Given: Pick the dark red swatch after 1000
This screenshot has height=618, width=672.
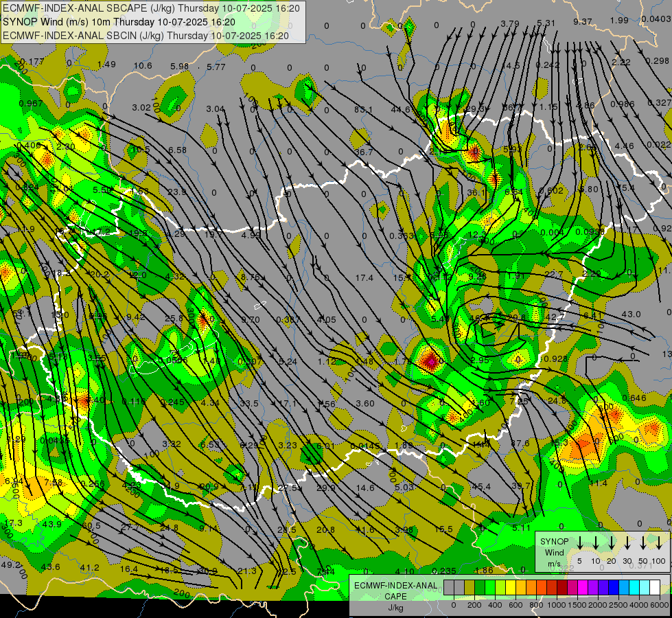Looking at the screenshot, I should tap(562, 587).
